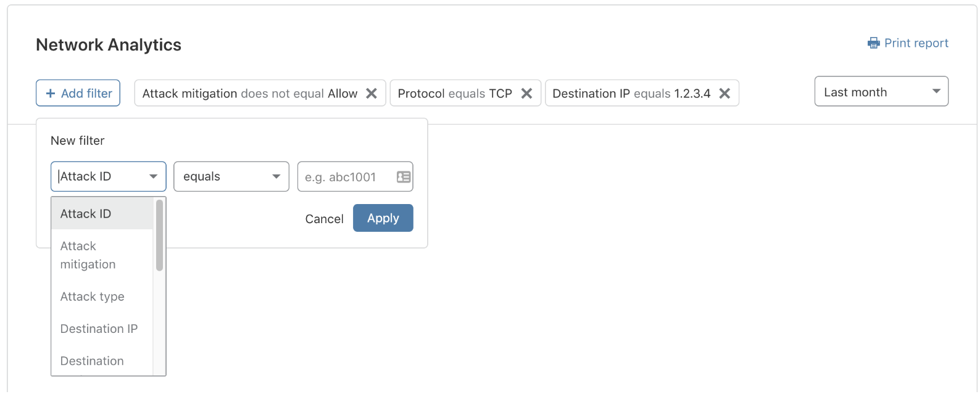Cancel the new filter
This screenshot has width=980, height=397.
click(324, 219)
